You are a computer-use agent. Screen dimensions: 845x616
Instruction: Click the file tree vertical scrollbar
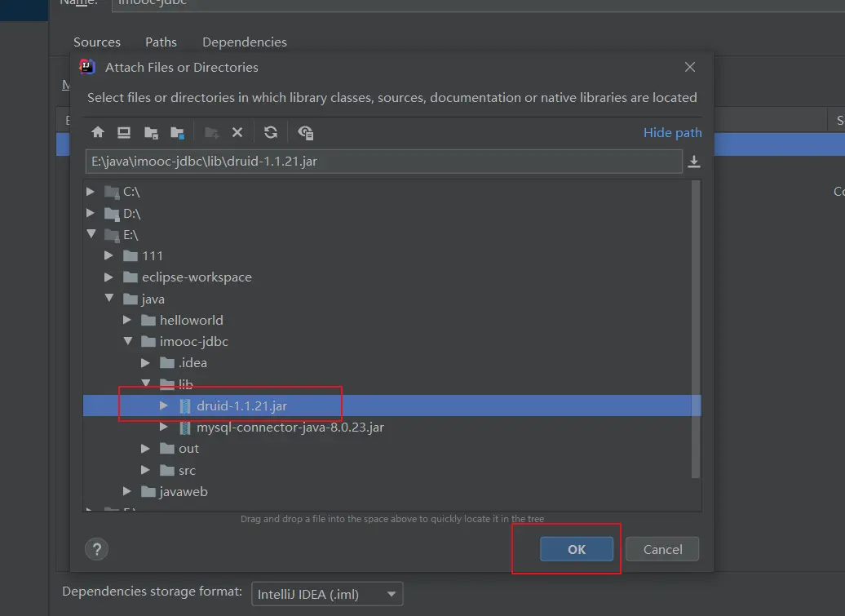[x=696, y=326]
